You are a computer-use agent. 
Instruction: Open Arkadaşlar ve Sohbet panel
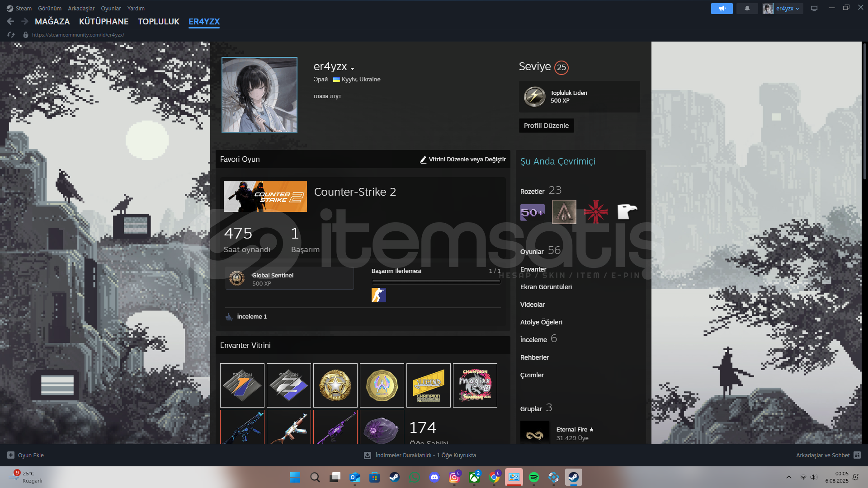(828, 455)
